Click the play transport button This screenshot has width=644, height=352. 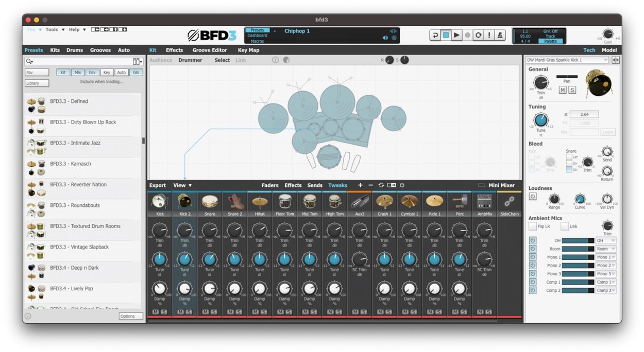[457, 35]
